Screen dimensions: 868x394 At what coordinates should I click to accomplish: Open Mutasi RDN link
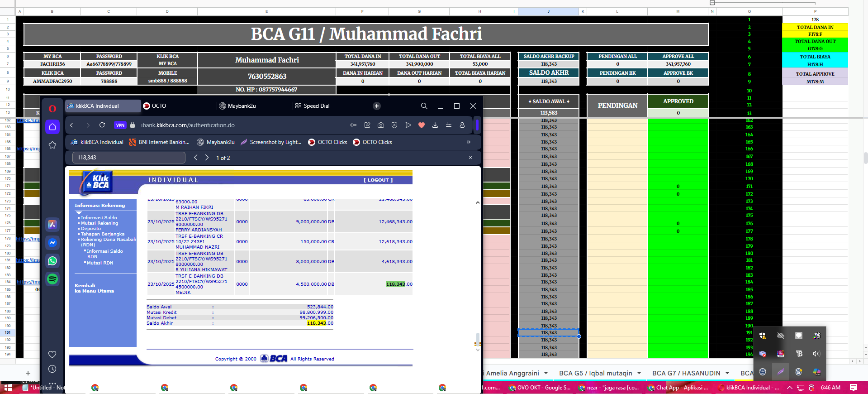point(100,263)
